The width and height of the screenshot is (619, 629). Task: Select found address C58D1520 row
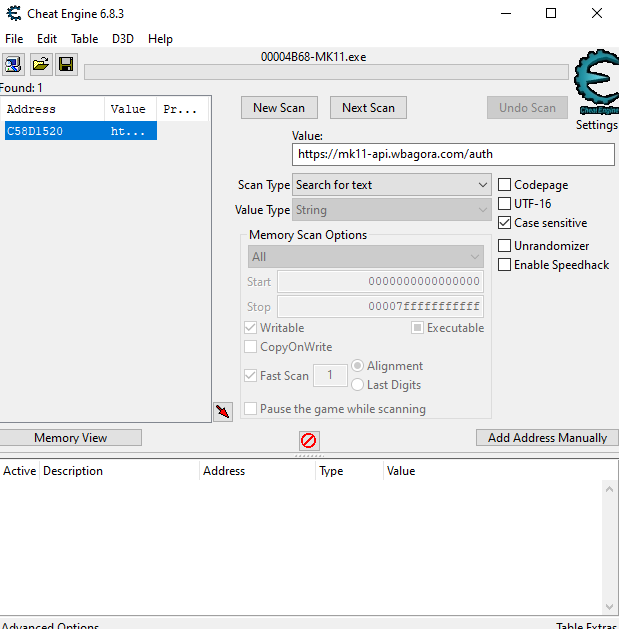click(x=81, y=131)
